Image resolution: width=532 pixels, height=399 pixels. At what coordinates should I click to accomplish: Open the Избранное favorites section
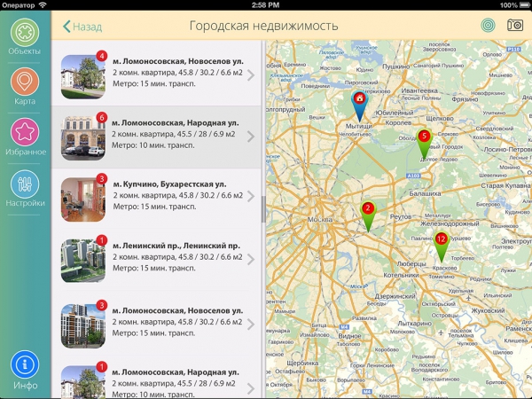point(25,132)
